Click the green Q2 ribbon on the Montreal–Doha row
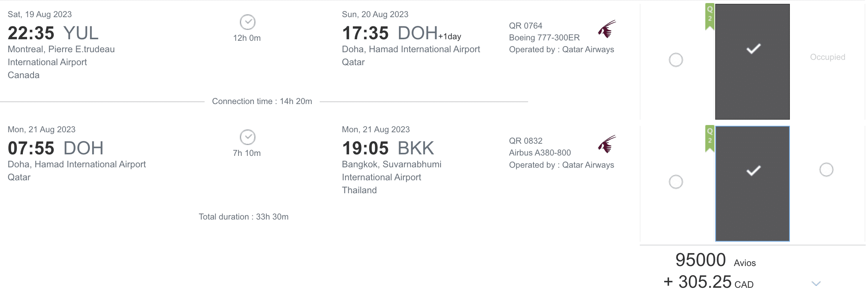The height and width of the screenshot is (295, 868). click(x=709, y=17)
